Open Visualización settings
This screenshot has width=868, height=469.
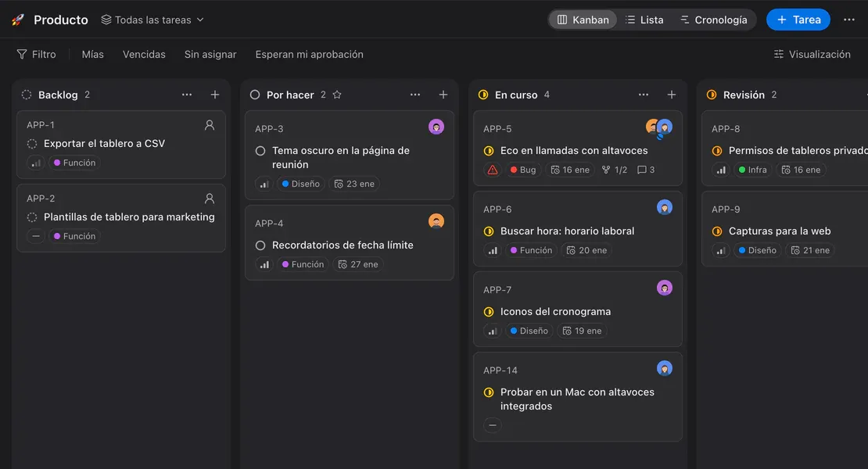(x=812, y=54)
